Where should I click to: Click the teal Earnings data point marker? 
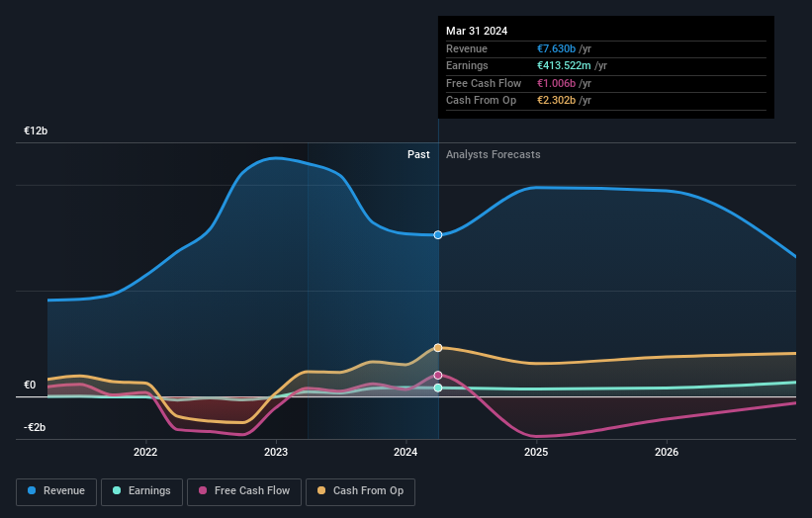[438, 388]
